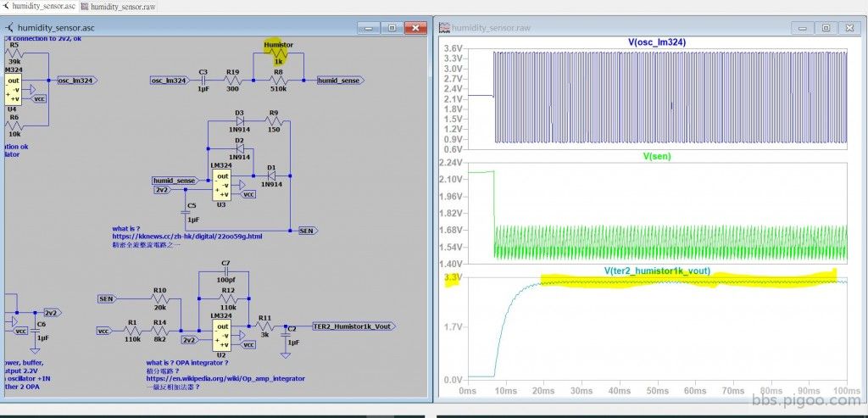868x418 pixels.
Task: Select the C7 capacitor symbol
Action: 225,271
